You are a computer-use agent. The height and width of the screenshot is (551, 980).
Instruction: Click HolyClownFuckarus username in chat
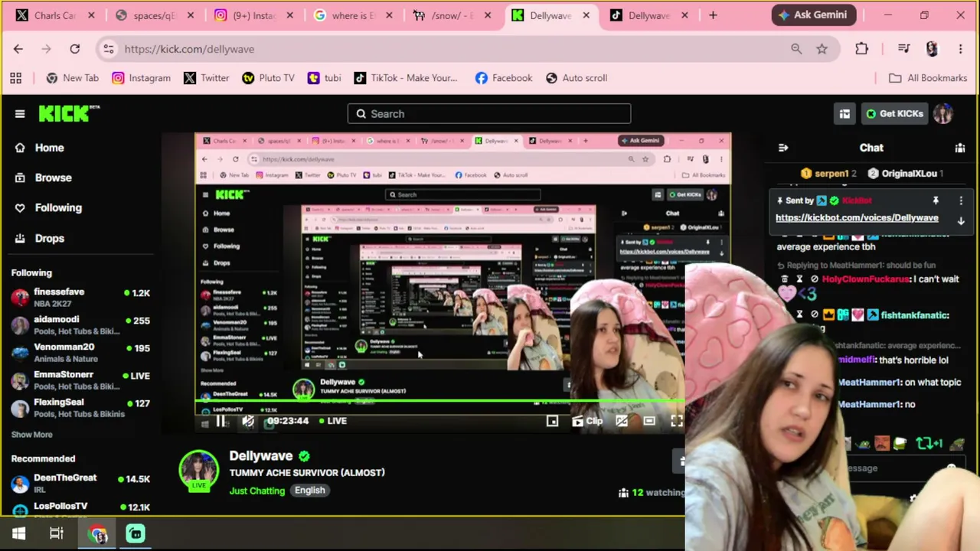point(865,279)
